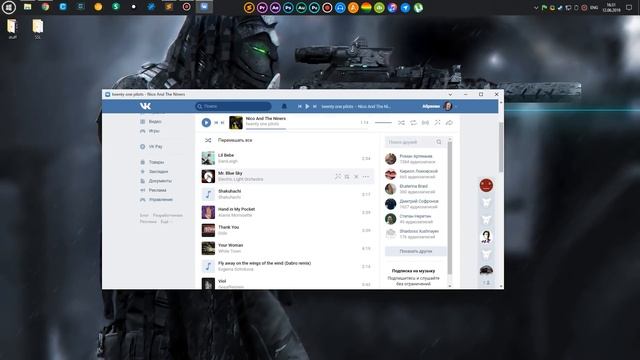Click the magnifier icon in friends search

439,142
